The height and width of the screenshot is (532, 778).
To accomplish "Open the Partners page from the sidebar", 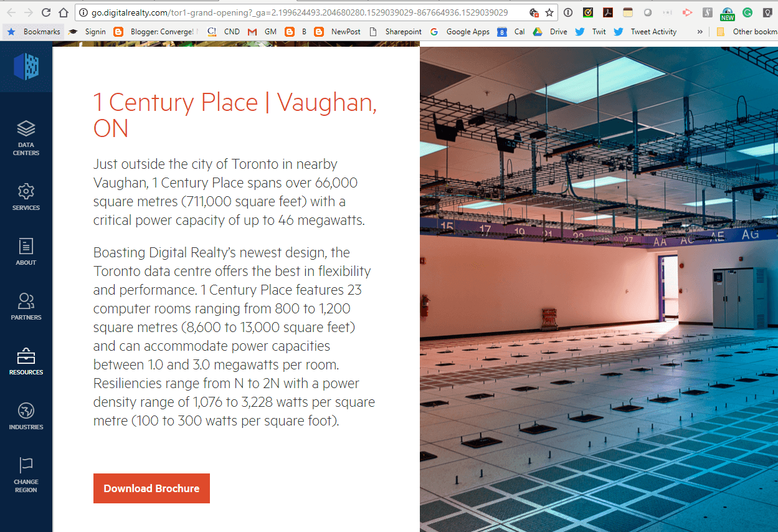I will [26, 302].
